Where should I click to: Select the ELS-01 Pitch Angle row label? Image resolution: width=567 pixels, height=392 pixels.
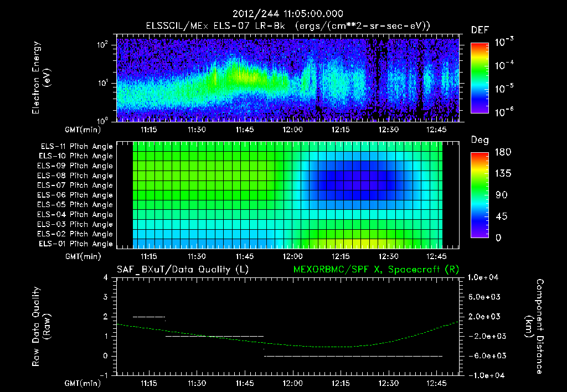pyautogui.click(x=76, y=244)
